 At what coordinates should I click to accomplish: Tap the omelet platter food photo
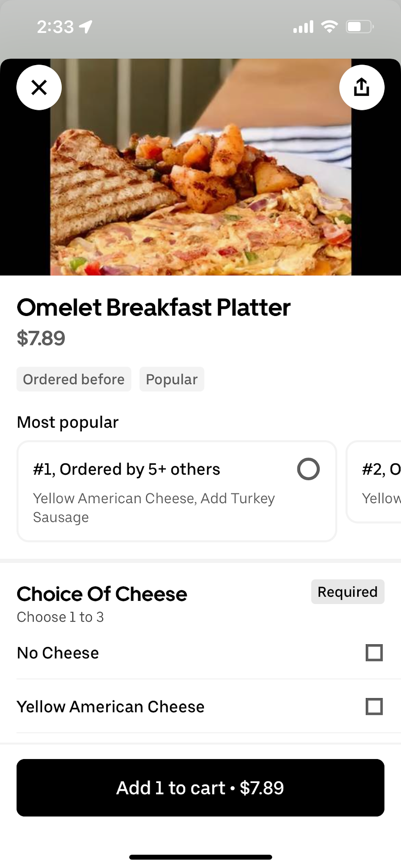point(201,181)
